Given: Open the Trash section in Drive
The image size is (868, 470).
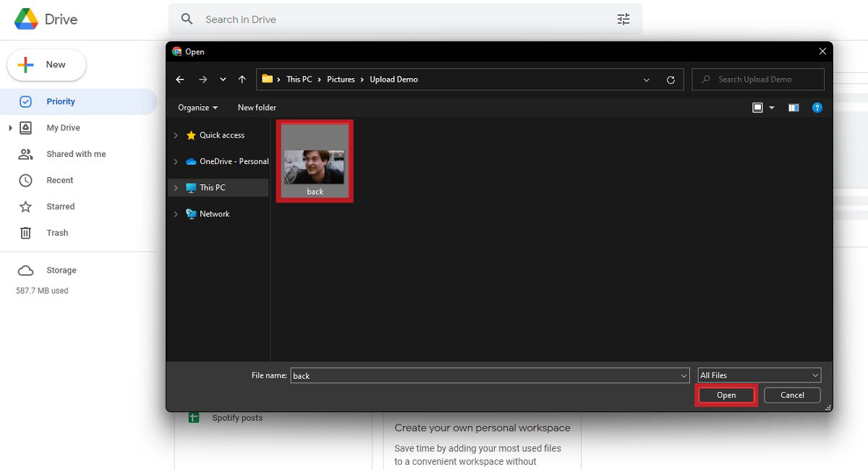Looking at the screenshot, I should coord(56,232).
